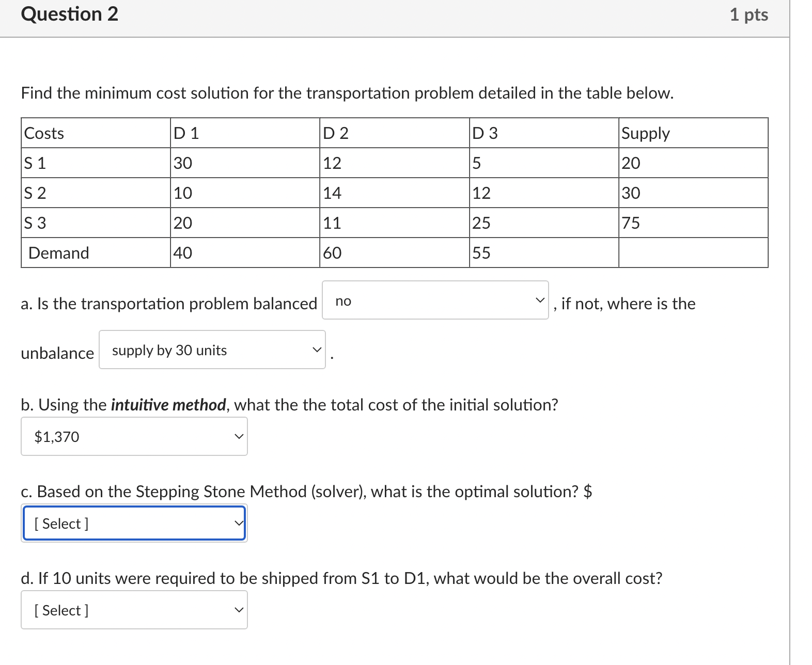This screenshot has width=812, height=665.
Task: Click the intuitive method bold text
Action: [x=168, y=405]
